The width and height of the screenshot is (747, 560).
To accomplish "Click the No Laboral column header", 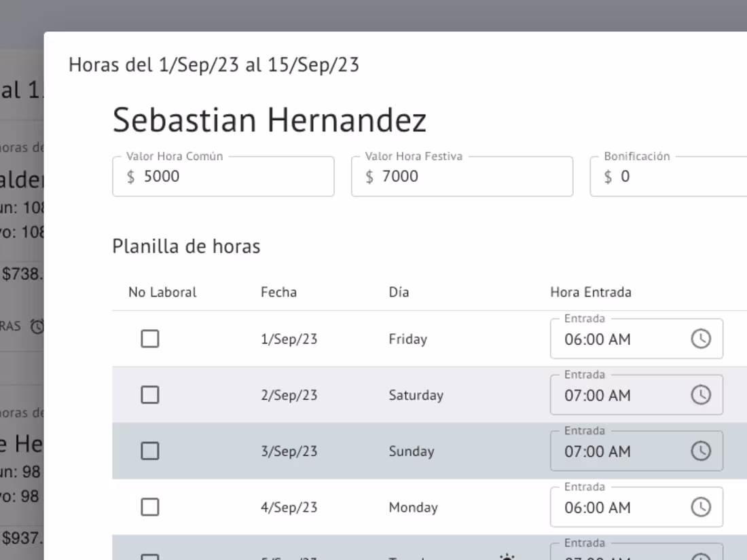I will (162, 292).
